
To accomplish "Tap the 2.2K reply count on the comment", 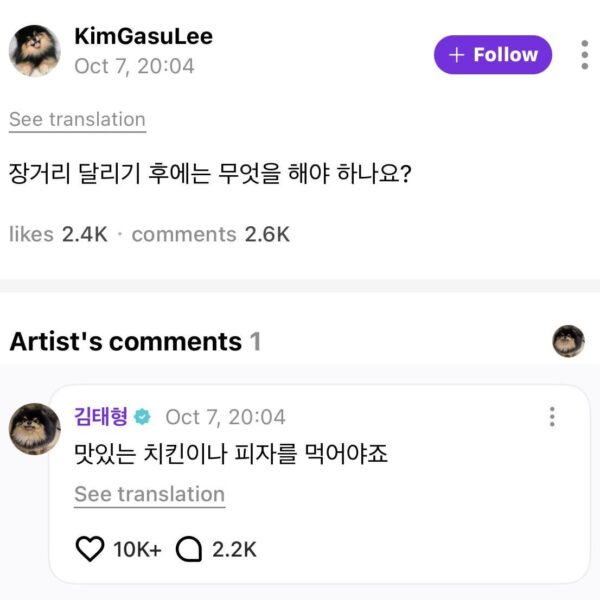I will tap(234, 549).
